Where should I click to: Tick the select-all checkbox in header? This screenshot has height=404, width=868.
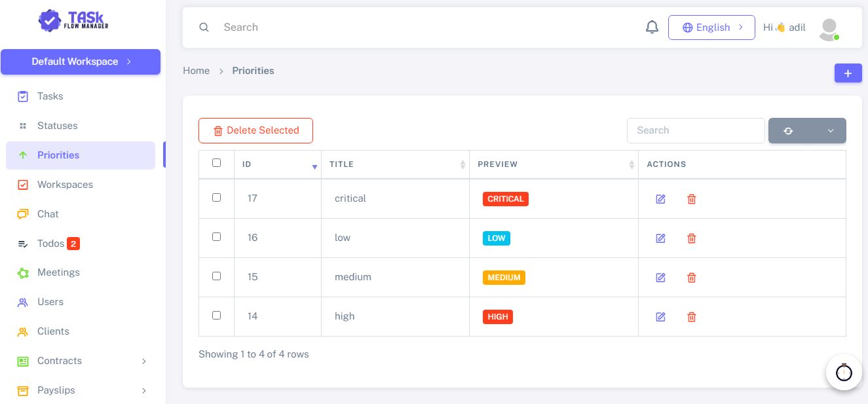[x=217, y=163]
